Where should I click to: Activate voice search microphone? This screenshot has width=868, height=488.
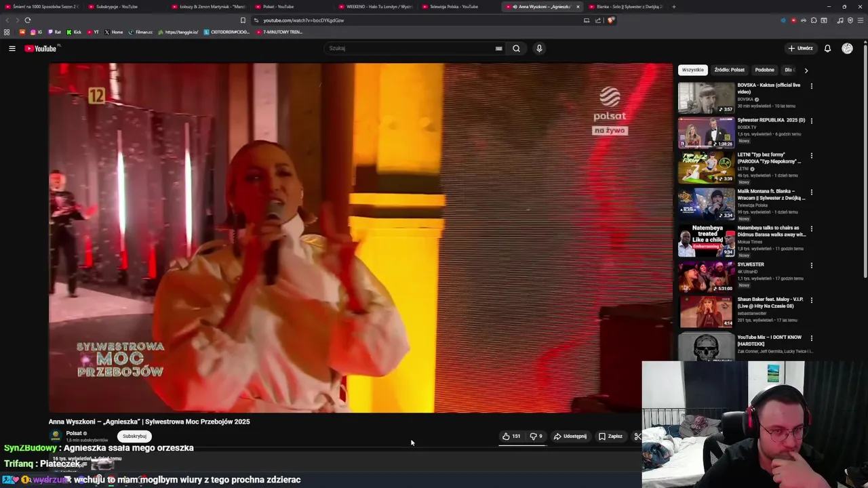(539, 48)
